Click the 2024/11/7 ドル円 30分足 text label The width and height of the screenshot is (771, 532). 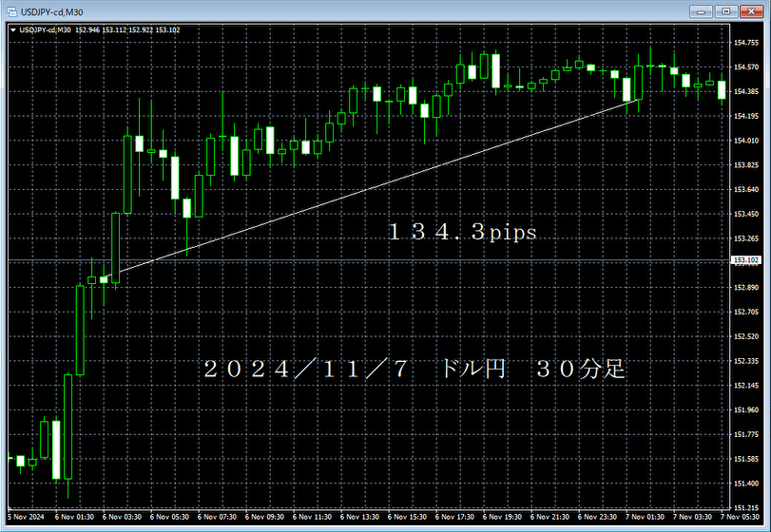click(414, 369)
